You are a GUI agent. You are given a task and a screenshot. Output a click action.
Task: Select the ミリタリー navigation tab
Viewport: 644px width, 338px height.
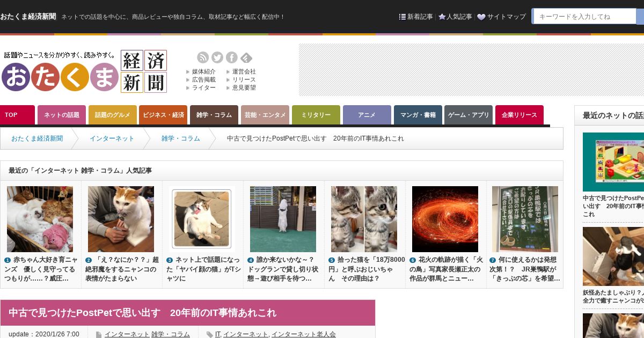pyautogui.click(x=316, y=115)
